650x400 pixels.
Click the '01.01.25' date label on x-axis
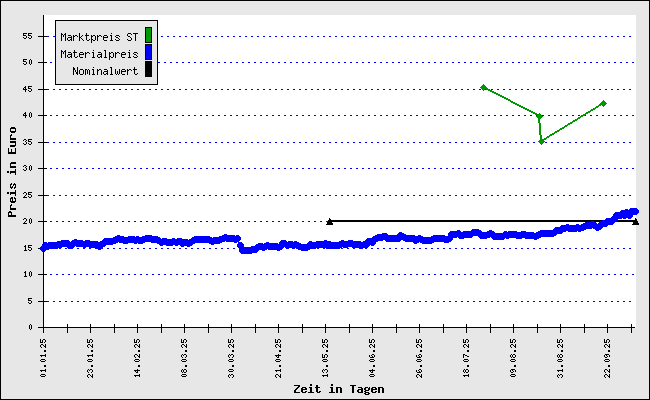[x=44, y=355]
